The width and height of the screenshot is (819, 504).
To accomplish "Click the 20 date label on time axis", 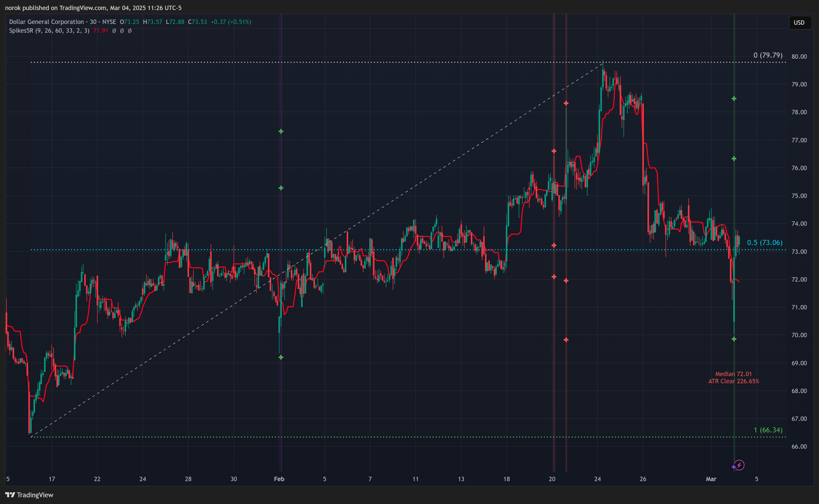I will [x=552, y=479].
